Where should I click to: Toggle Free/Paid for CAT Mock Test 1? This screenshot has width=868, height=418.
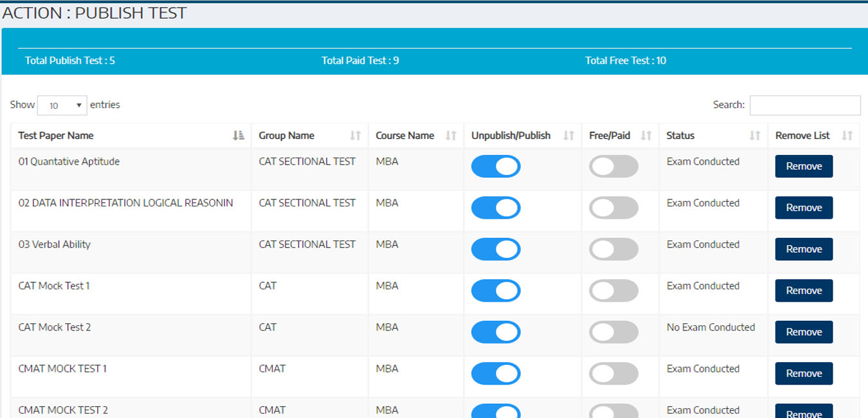tap(613, 291)
